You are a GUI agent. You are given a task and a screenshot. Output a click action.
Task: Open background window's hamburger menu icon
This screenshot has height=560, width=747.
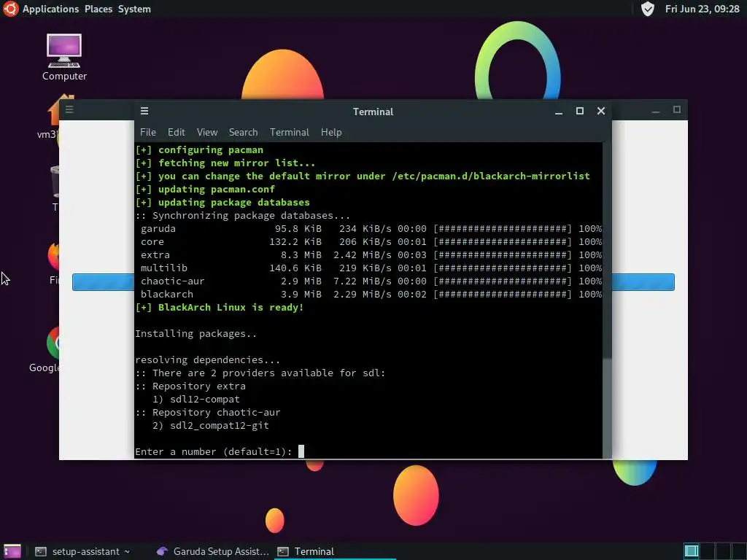tap(69, 109)
